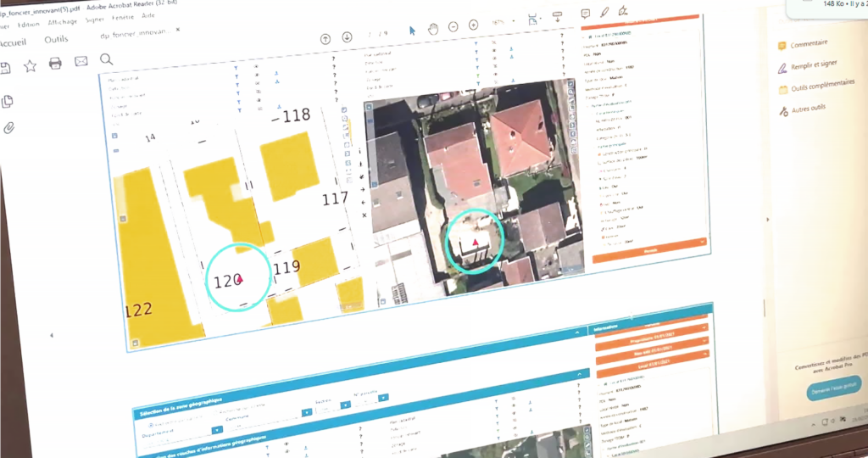Click parcel number 117 on the cadastral map

pyautogui.click(x=335, y=198)
